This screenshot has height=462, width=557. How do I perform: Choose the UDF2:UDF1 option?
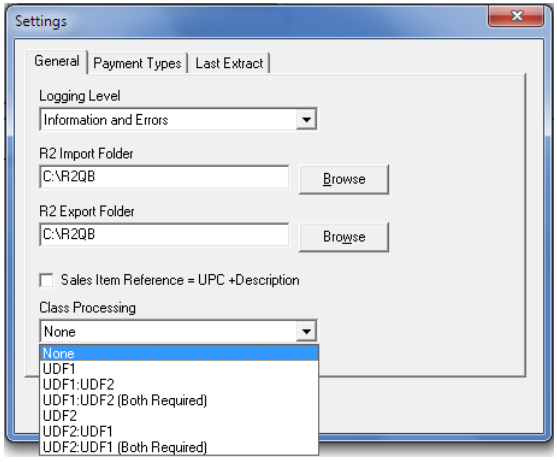179,431
